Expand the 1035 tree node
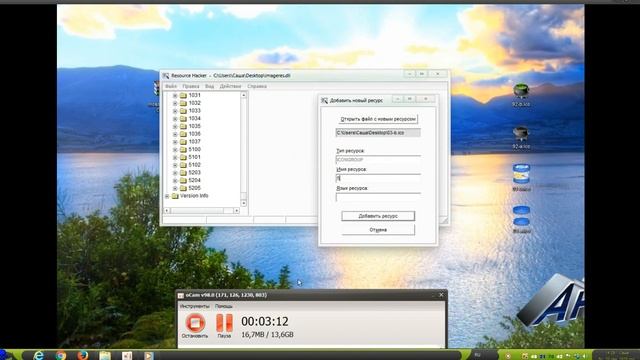Image resolution: width=640 pixels, height=360 pixels. click(175, 127)
